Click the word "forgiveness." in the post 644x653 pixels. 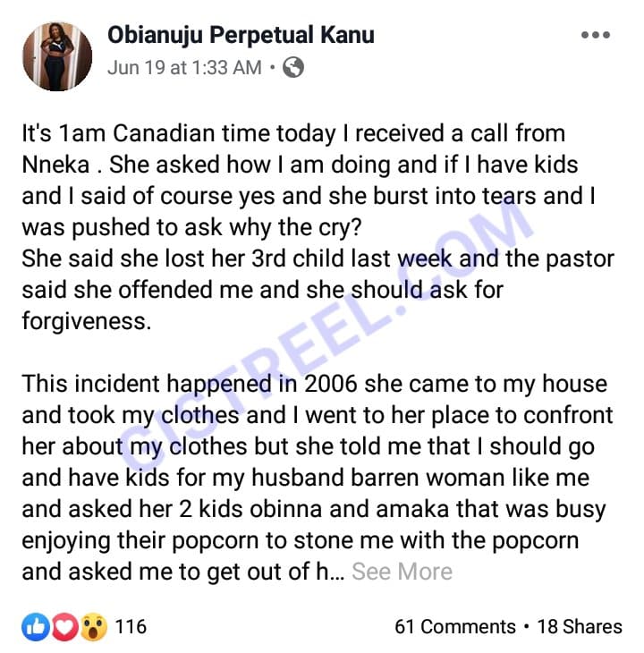point(87,321)
